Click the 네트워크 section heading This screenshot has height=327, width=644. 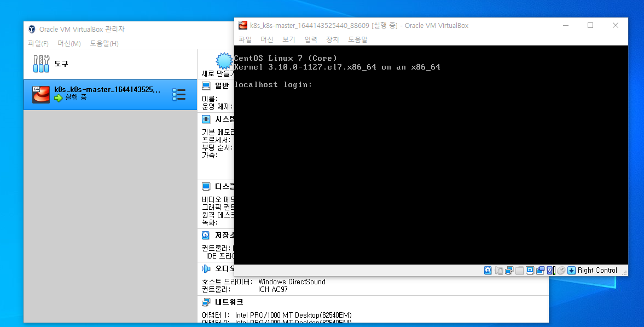[x=229, y=302]
